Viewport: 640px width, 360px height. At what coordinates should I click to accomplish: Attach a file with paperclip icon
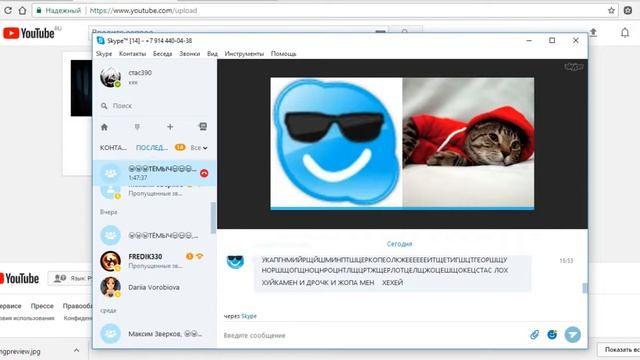(x=534, y=335)
